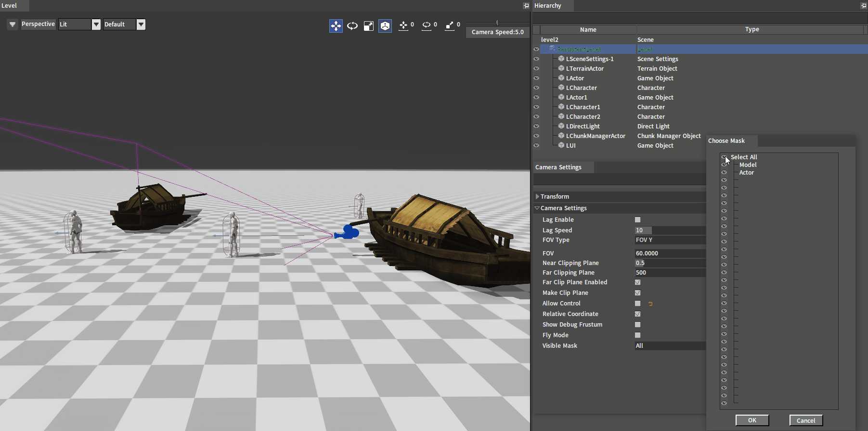The height and width of the screenshot is (431, 868).
Task: Select the Rotate gizmo tool
Action: click(352, 25)
